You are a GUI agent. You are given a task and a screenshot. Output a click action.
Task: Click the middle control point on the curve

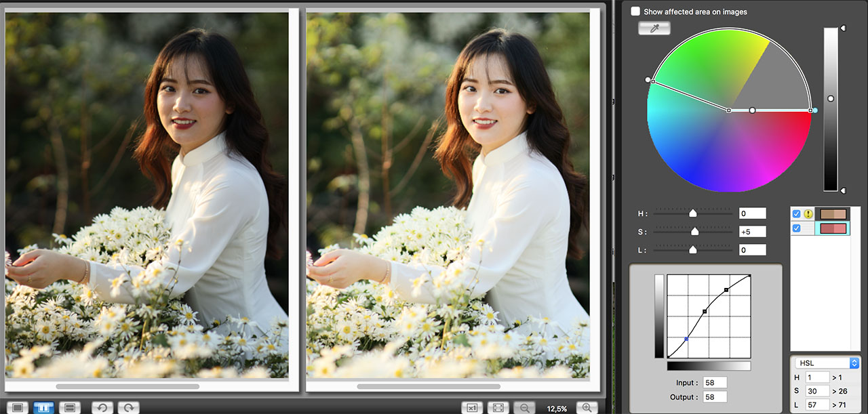coord(705,312)
